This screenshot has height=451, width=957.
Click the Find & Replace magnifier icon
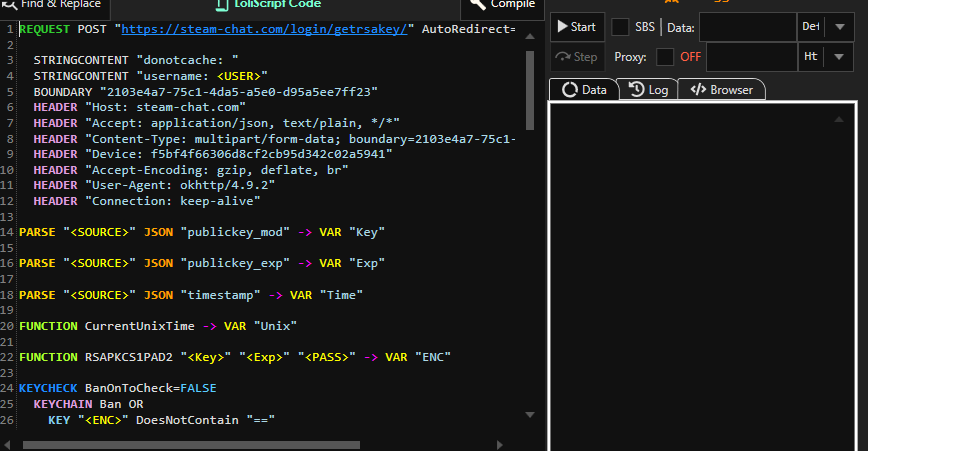click(8, 4)
